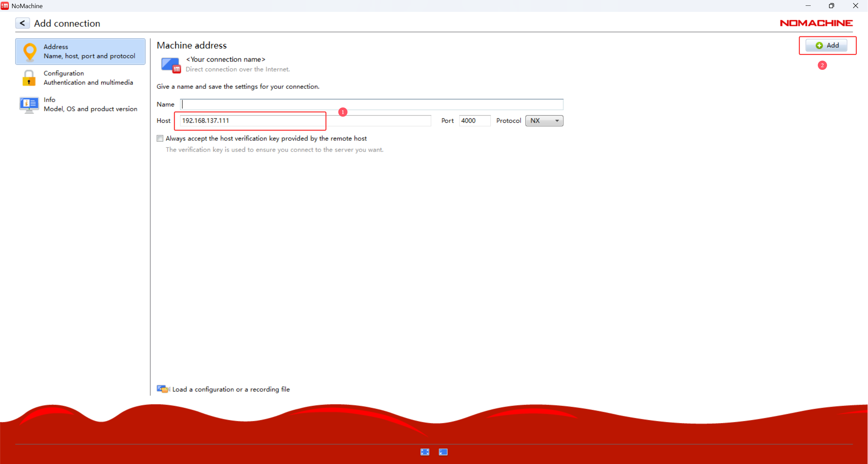Open Info model, OS and version tab
Viewport: 868px width, 464px height.
(90, 104)
